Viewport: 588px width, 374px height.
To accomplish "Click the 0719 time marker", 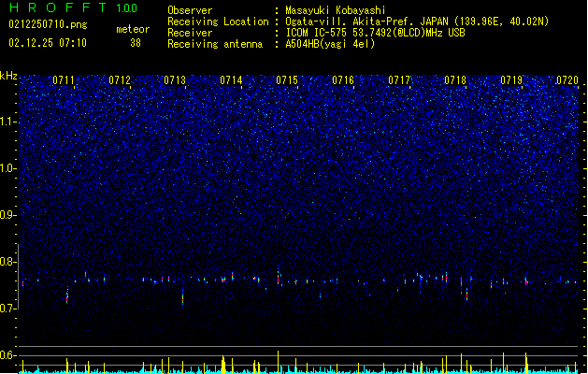I will tap(511, 80).
